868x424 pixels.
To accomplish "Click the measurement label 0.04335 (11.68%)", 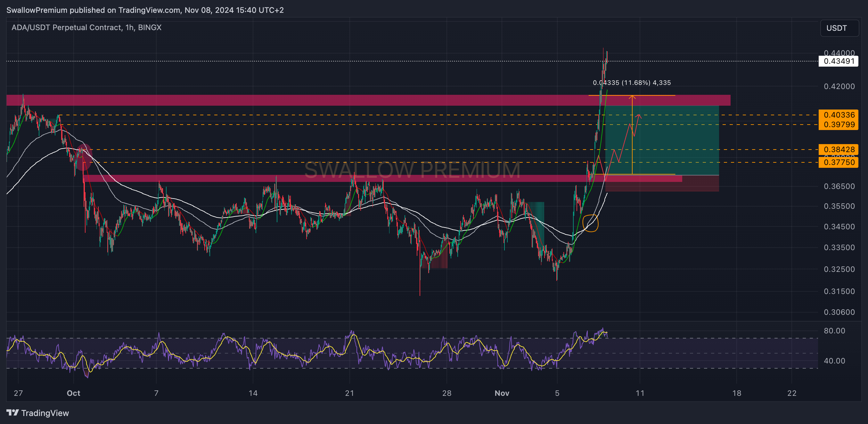I will (x=632, y=83).
